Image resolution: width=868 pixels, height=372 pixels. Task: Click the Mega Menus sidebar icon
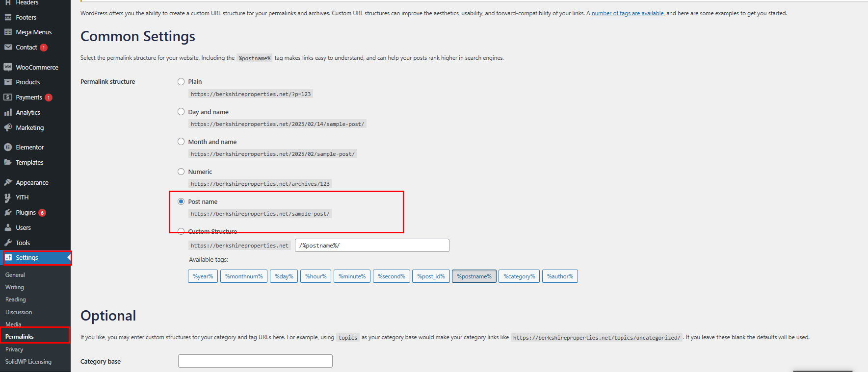tap(8, 32)
